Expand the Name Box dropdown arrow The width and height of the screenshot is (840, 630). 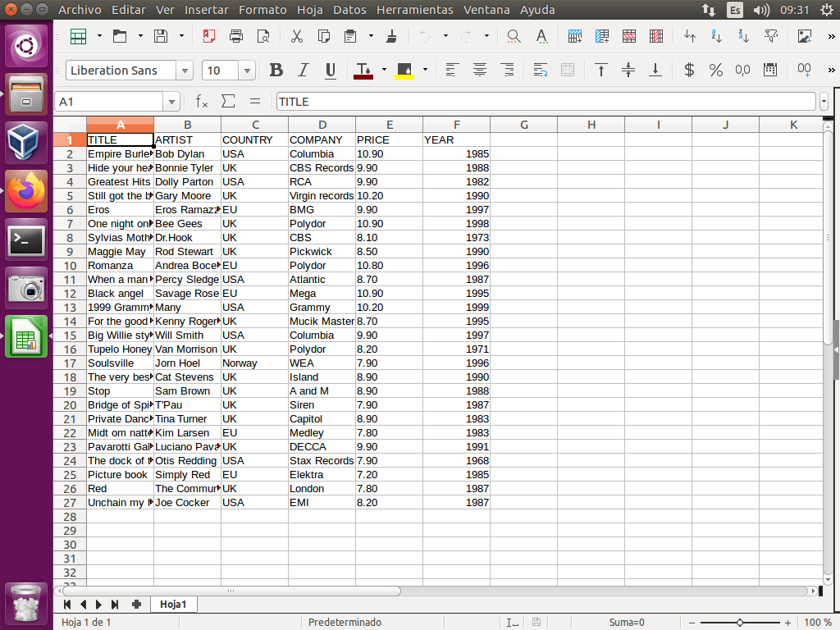(171, 102)
